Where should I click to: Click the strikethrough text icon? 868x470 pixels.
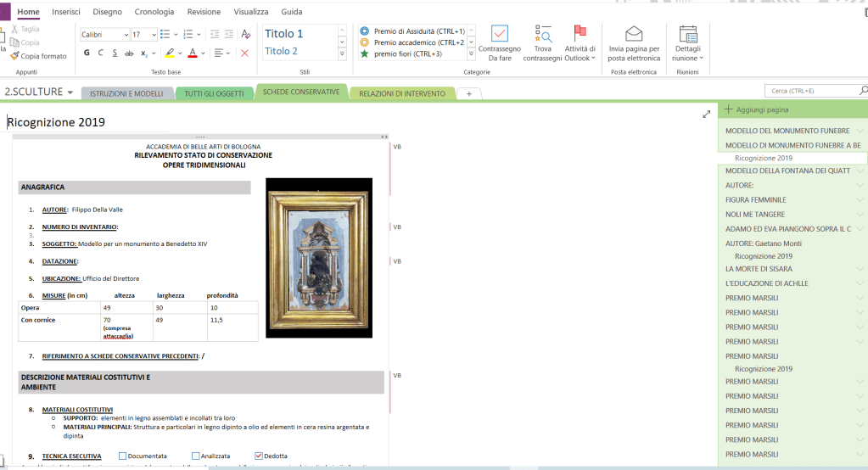coord(129,53)
